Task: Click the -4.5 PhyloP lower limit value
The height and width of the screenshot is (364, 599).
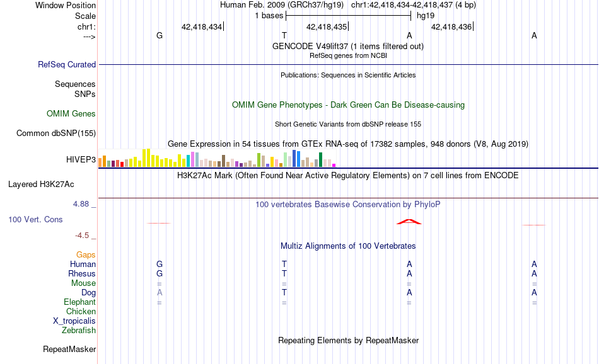Action: tap(82, 236)
